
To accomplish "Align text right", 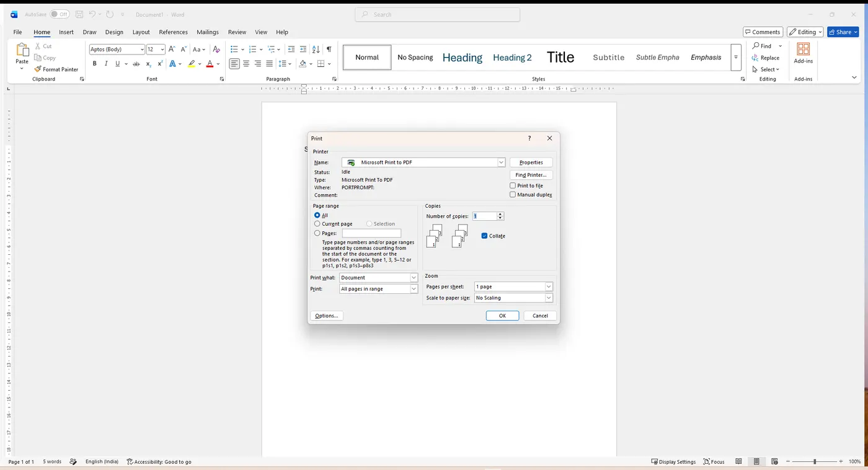I will pyautogui.click(x=258, y=64).
